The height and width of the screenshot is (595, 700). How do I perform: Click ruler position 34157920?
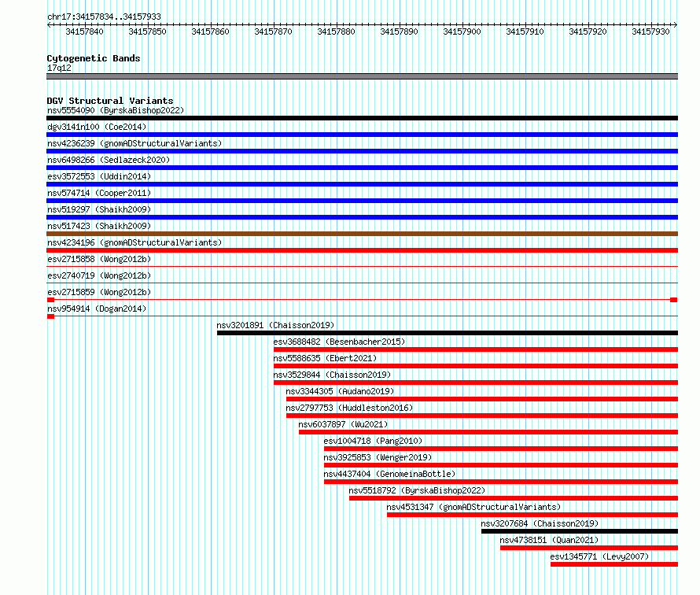(588, 31)
